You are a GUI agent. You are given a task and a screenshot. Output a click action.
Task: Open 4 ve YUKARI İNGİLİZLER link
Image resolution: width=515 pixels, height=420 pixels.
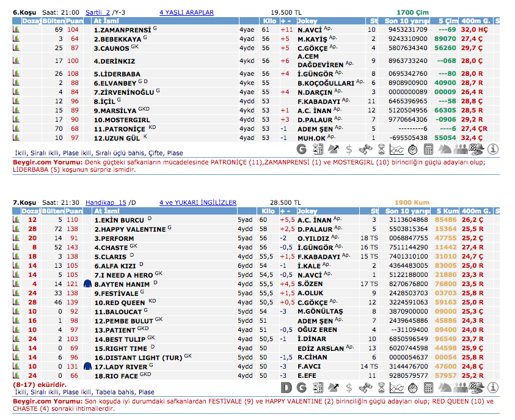point(197,202)
